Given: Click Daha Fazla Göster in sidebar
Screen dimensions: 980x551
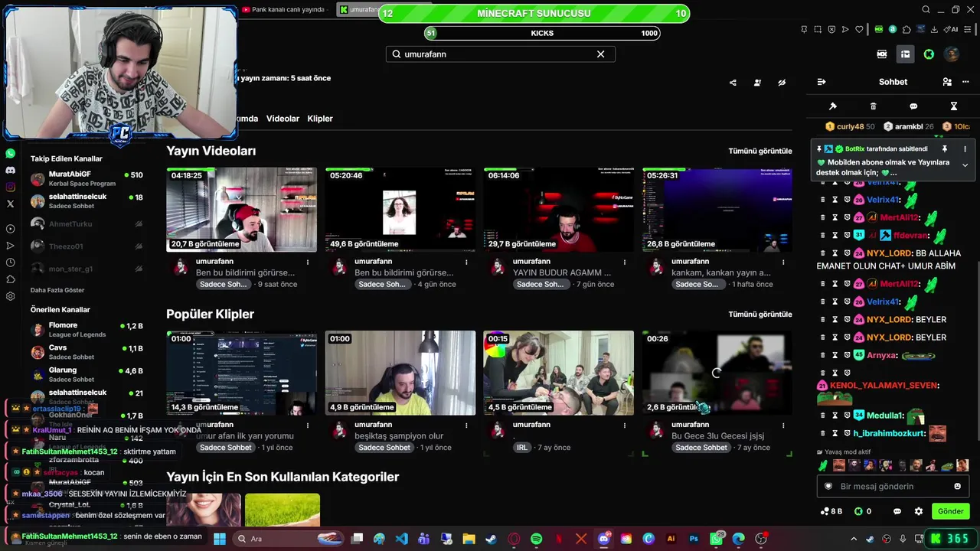Looking at the screenshot, I should (x=57, y=291).
